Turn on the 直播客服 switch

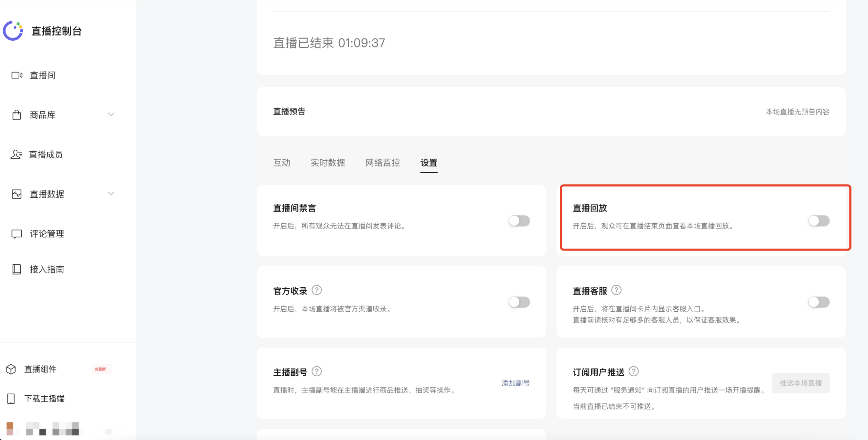pyautogui.click(x=818, y=302)
